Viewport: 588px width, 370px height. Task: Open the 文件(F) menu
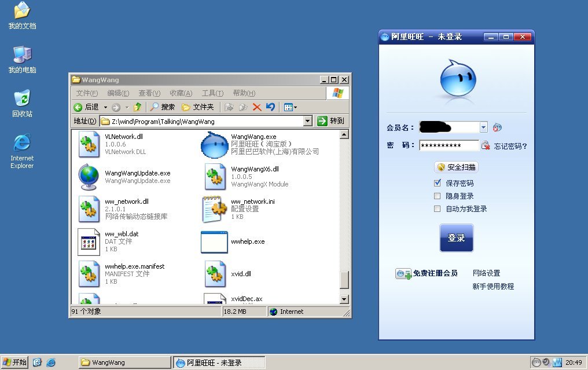click(87, 93)
